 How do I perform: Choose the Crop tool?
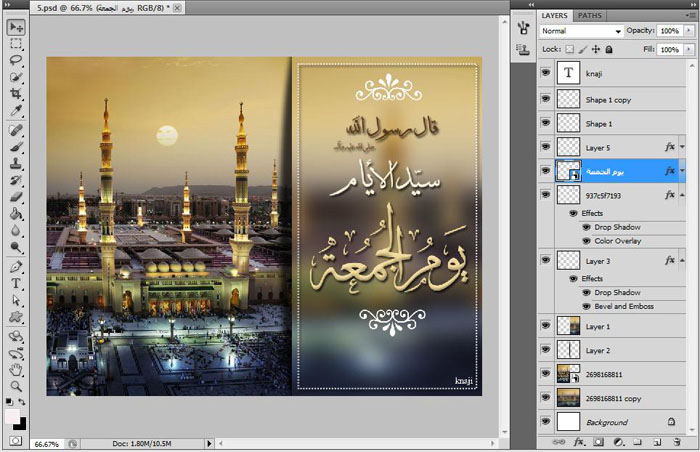[x=16, y=94]
